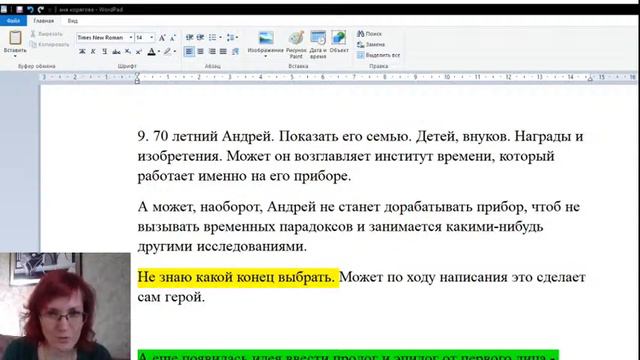Click the right indent marker on ruler

[x=590, y=79]
